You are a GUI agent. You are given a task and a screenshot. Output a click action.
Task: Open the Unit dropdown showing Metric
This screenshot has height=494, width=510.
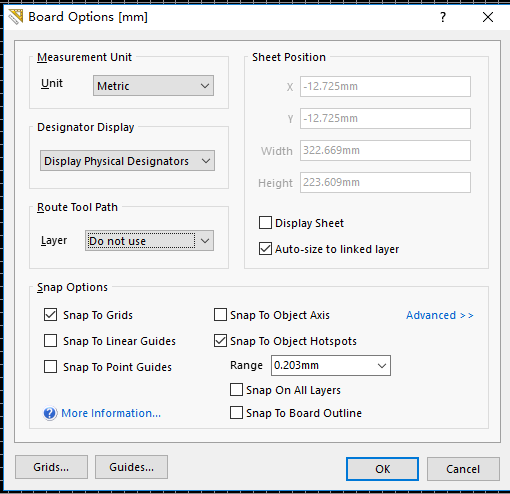click(x=153, y=86)
